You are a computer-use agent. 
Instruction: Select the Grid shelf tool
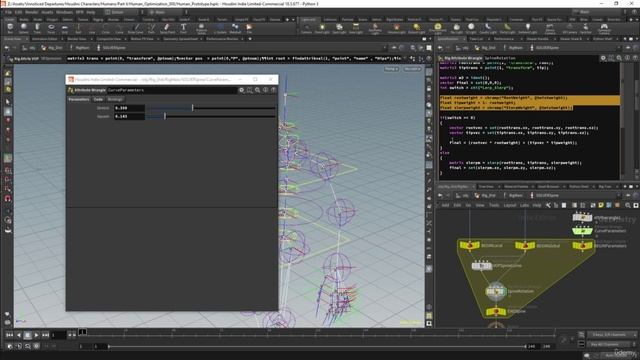64,28
